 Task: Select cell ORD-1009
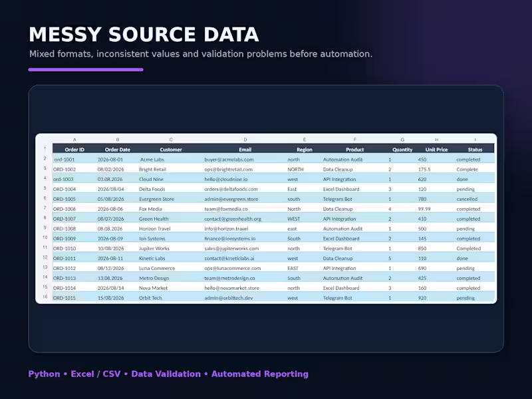coord(64,239)
